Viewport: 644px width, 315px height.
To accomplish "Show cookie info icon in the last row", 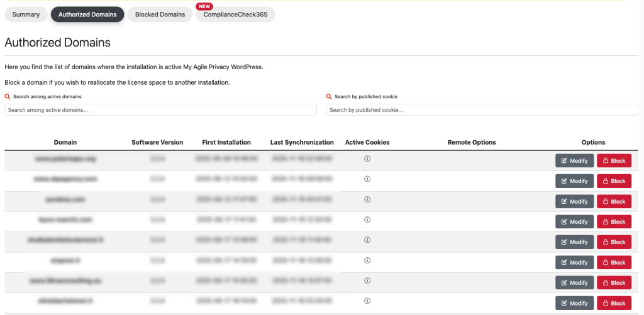I will tap(367, 302).
